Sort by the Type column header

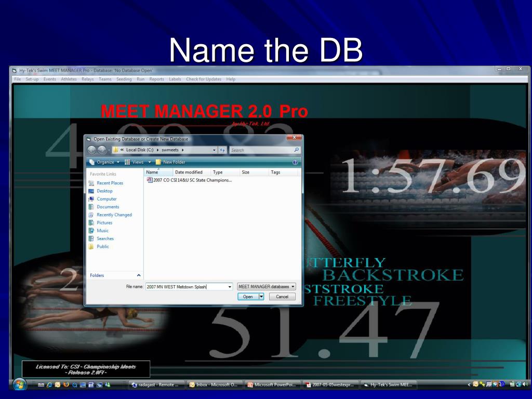225,172
